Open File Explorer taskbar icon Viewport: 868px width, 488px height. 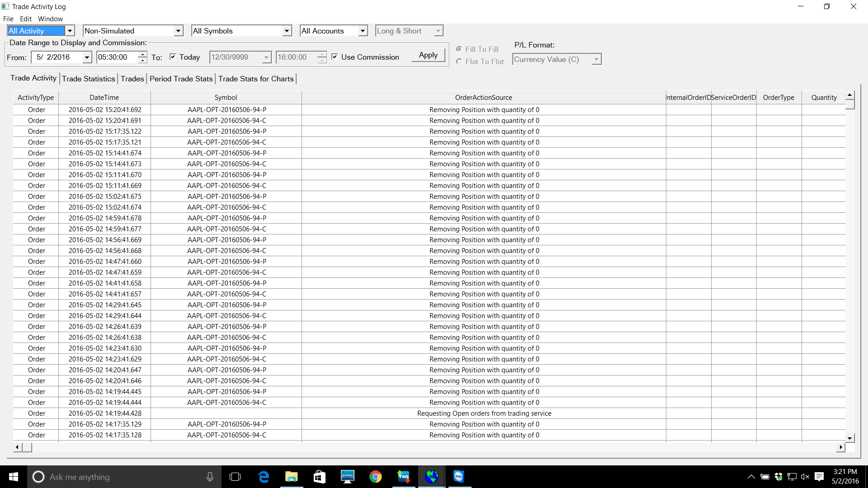292,477
